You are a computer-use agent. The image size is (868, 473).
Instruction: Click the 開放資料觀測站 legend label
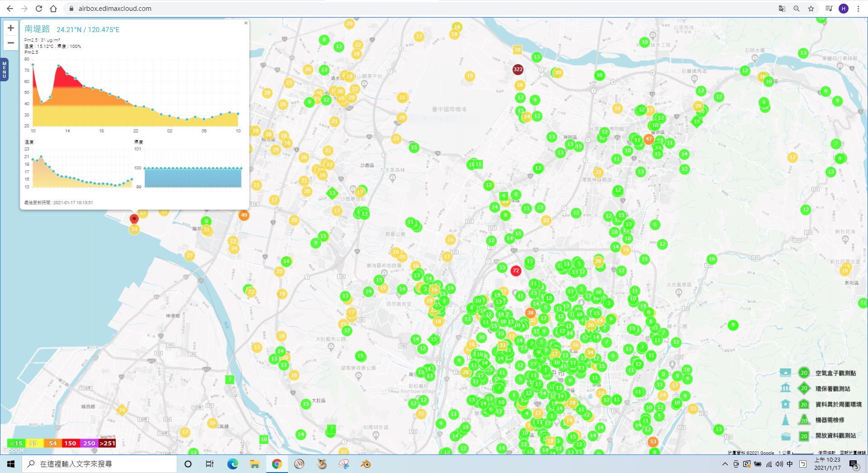click(x=835, y=436)
